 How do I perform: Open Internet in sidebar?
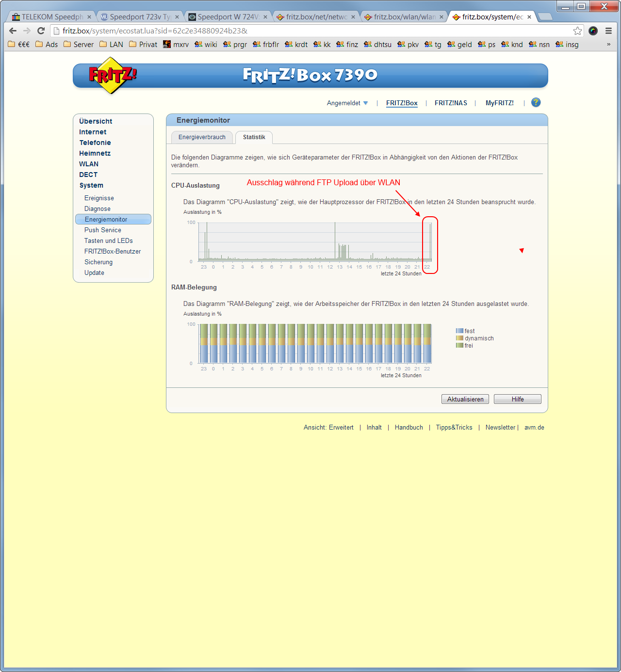(x=93, y=132)
